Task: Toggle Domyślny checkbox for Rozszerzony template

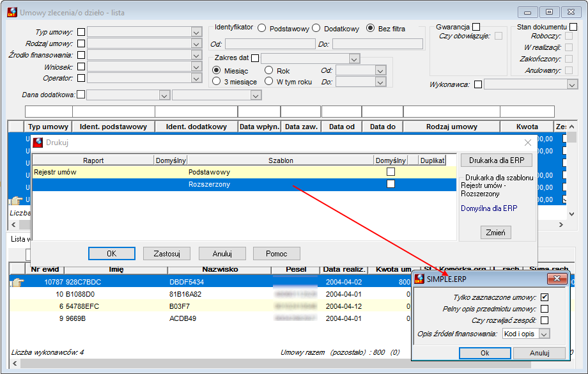Action: [x=391, y=184]
